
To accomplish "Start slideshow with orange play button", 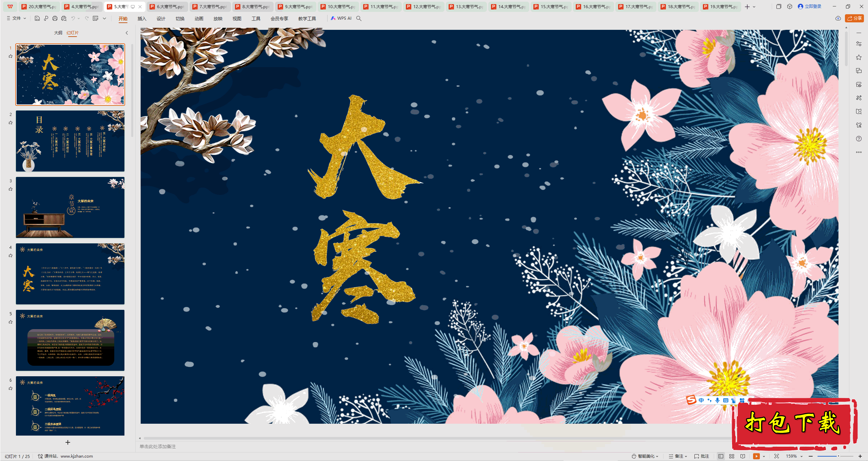I will tap(756, 456).
